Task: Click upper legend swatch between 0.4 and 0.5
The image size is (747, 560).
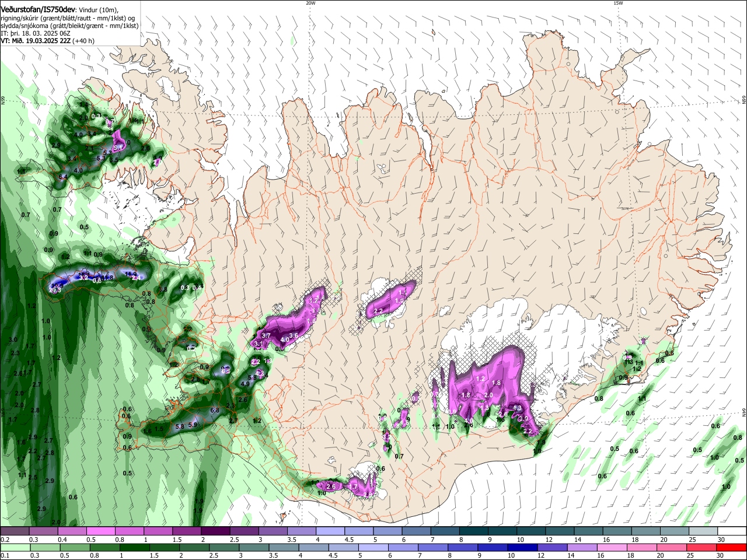Action: [72, 531]
